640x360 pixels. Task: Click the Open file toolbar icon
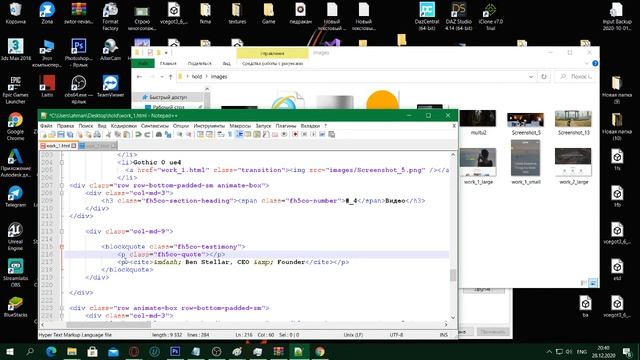pos(52,134)
